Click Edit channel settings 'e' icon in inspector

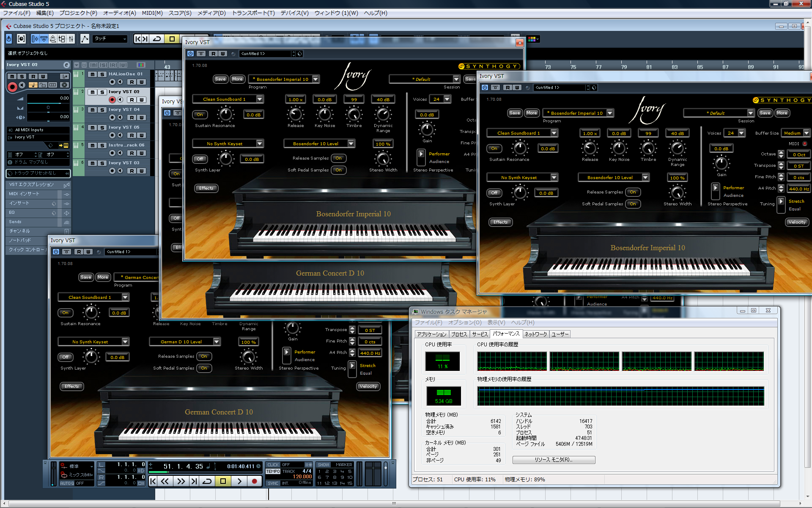66,65
